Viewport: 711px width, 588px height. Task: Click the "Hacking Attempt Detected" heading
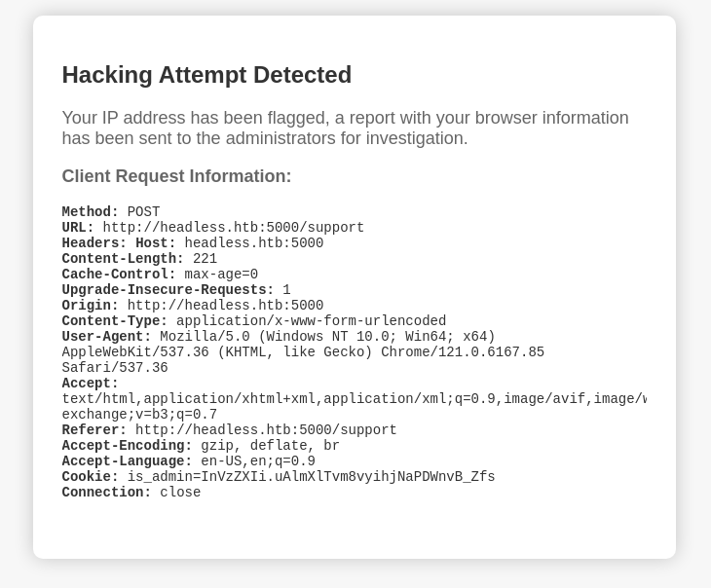(x=206, y=75)
